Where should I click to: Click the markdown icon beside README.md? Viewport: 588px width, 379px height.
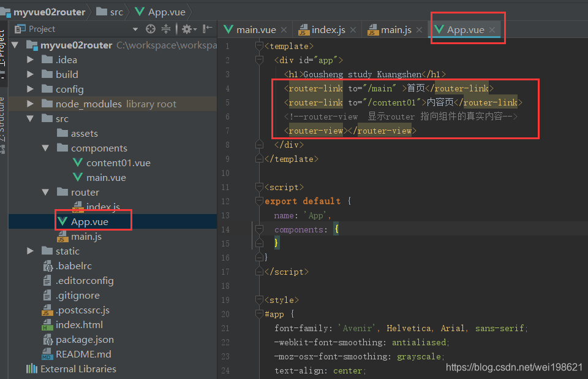point(47,354)
